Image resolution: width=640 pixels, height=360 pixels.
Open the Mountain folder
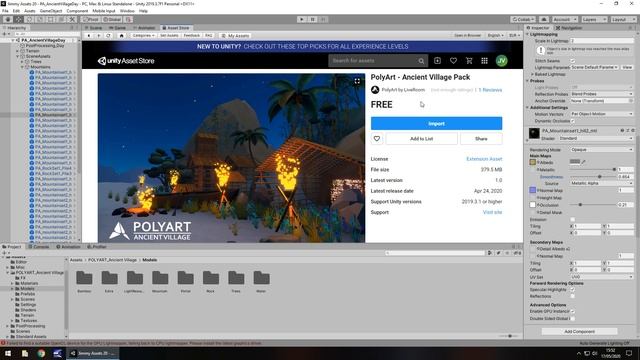click(x=160, y=281)
